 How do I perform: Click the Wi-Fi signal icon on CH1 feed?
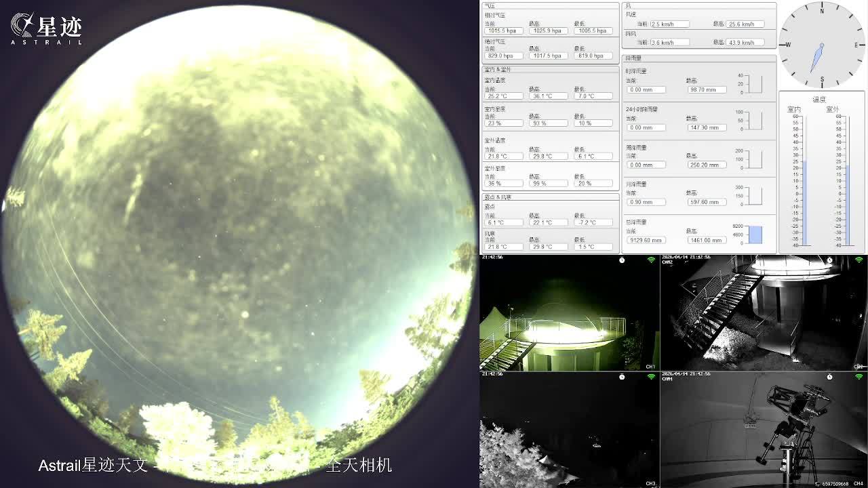[x=651, y=260]
